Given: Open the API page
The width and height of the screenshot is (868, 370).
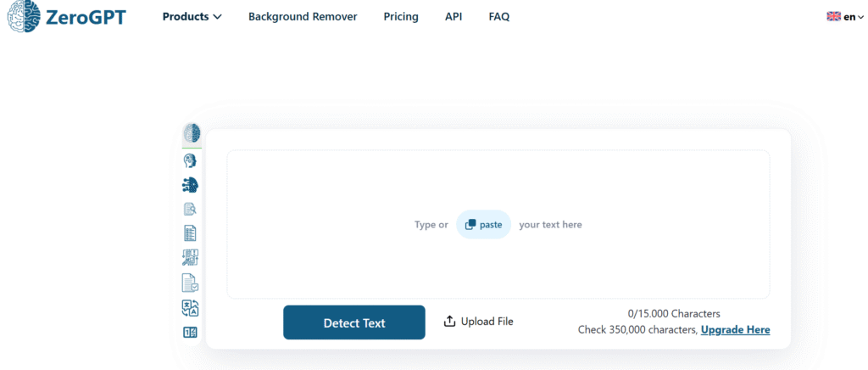Looking at the screenshot, I should coord(453,17).
